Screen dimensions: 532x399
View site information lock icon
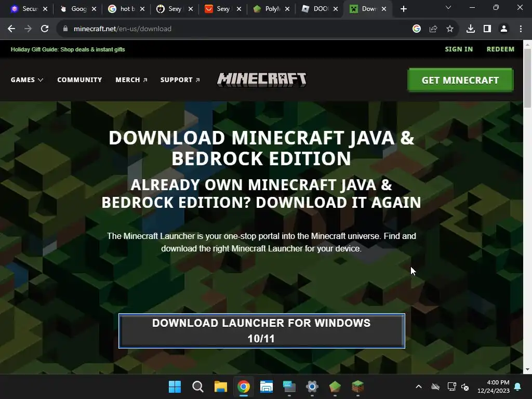(65, 29)
